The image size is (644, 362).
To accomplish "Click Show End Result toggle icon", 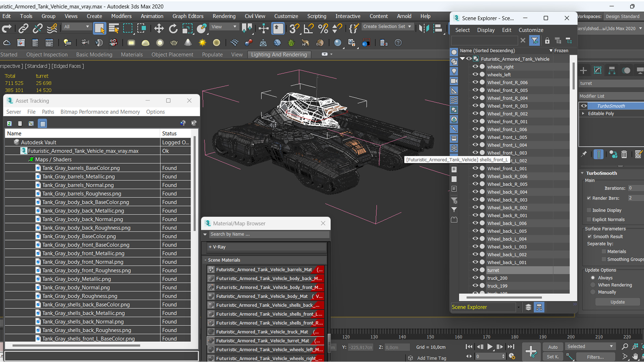I will 599,154.
